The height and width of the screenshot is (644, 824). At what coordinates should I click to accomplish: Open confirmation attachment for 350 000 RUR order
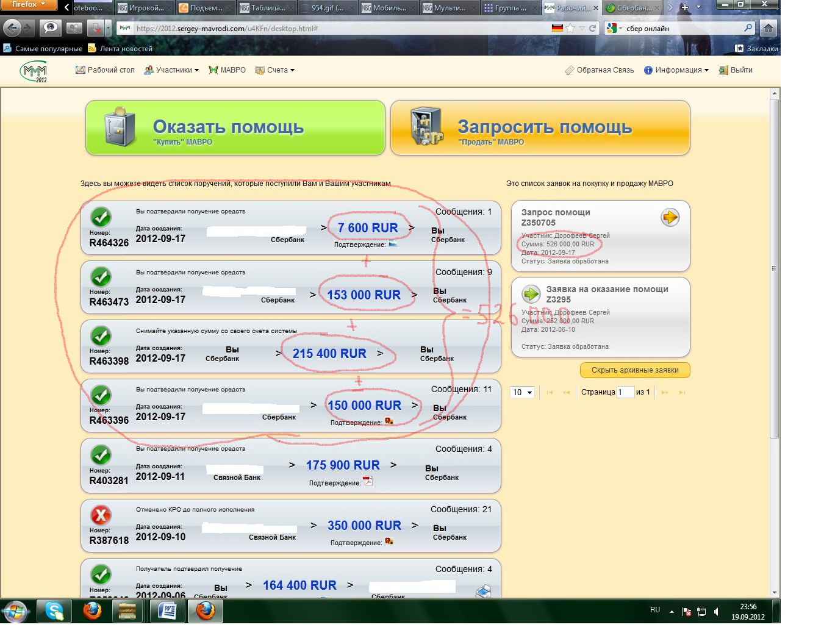pos(389,542)
